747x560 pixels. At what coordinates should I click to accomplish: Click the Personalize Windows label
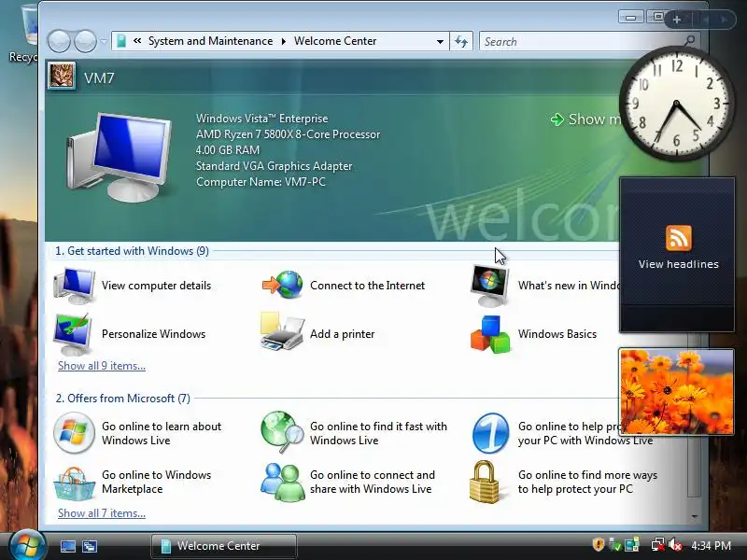click(153, 334)
